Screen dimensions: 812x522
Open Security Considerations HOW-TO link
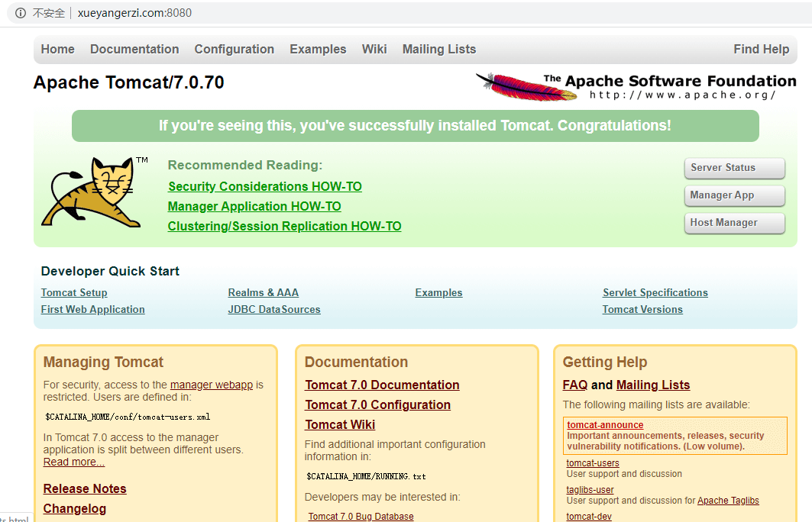pyautogui.click(x=265, y=186)
